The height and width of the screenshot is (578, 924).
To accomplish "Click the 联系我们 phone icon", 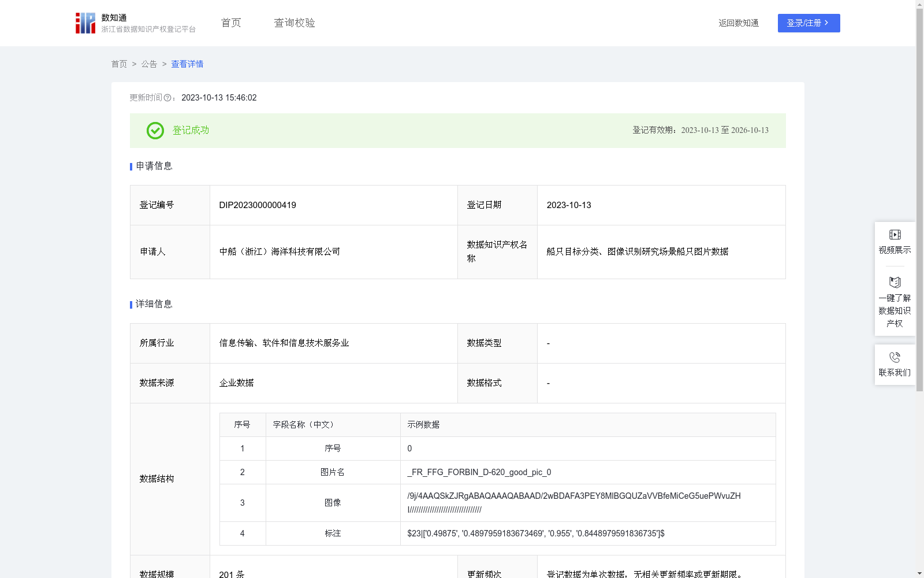I will tap(895, 357).
